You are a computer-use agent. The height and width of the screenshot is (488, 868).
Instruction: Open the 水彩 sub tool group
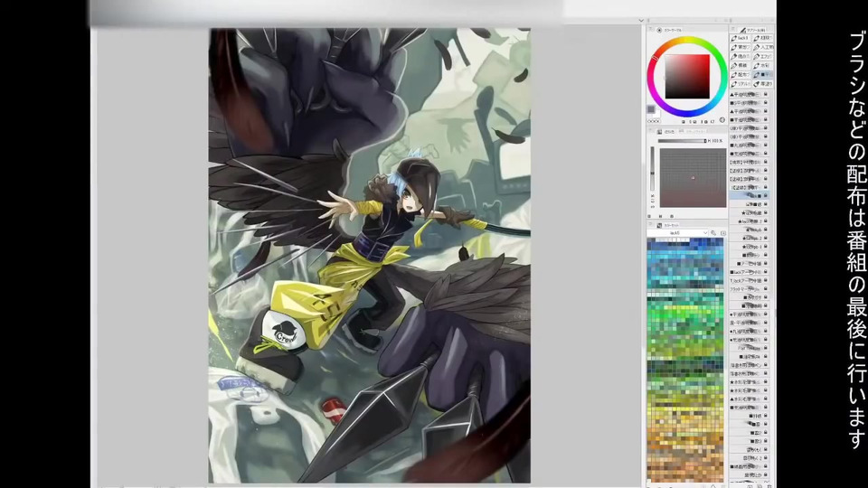pyautogui.click(x=763, y=65)
